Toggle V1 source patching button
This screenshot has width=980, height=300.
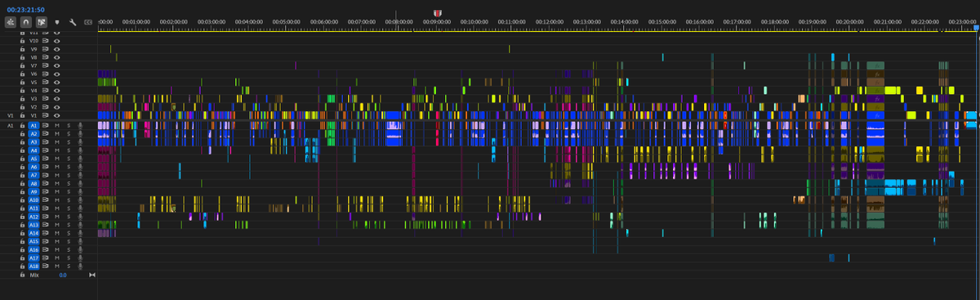point(11,115)
